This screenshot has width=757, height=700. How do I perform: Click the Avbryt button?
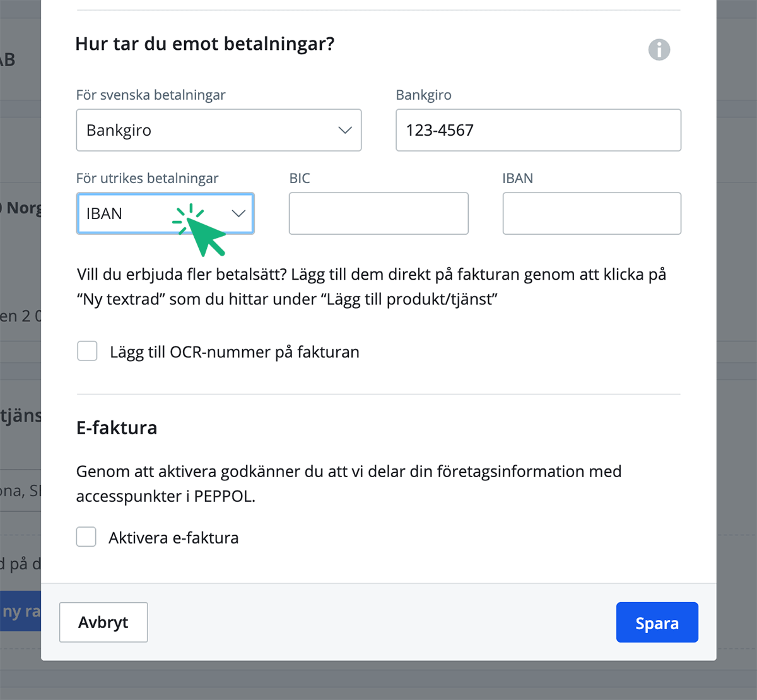103,622
